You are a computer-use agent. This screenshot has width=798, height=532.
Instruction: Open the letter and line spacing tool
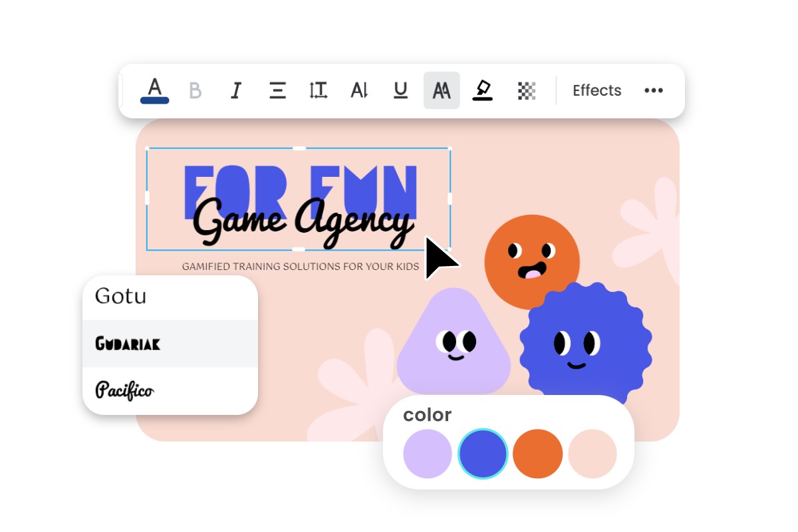[319, 90]
